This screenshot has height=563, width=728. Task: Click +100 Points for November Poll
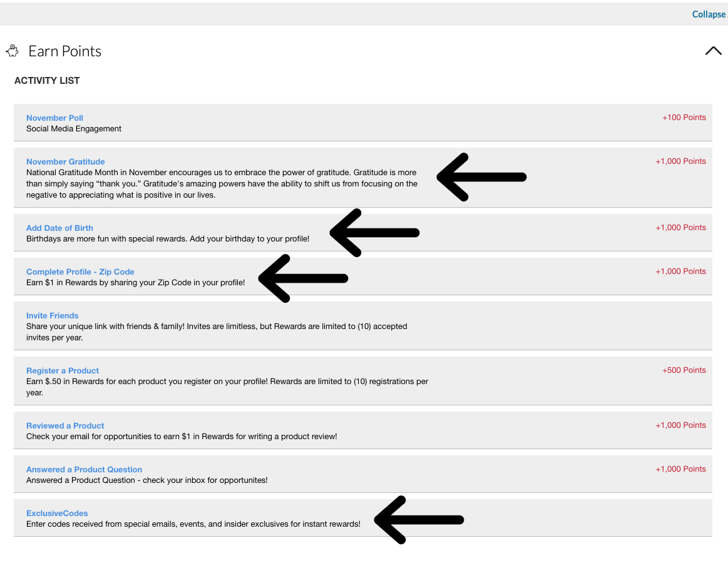click(x=684, y=118)
